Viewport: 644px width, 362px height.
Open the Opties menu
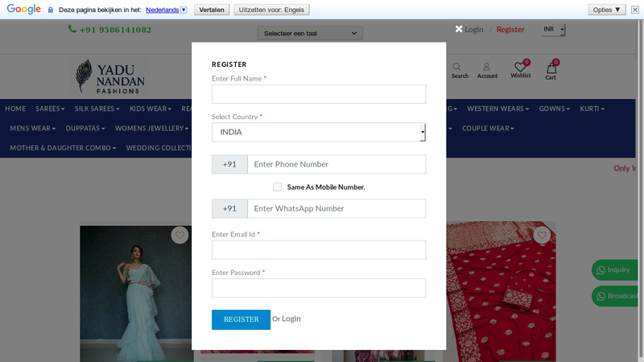tap(607, 10)
